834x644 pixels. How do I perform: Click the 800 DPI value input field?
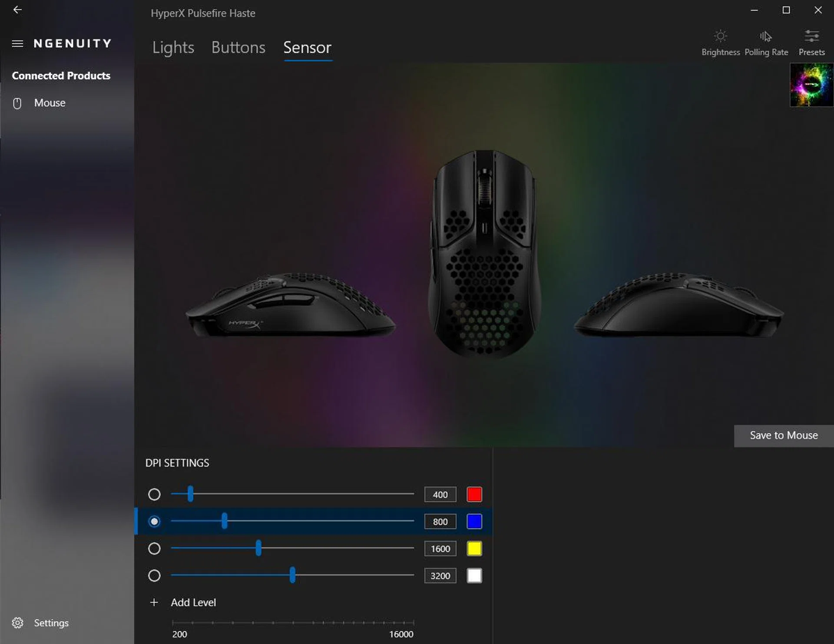click(x=440, y=522)
